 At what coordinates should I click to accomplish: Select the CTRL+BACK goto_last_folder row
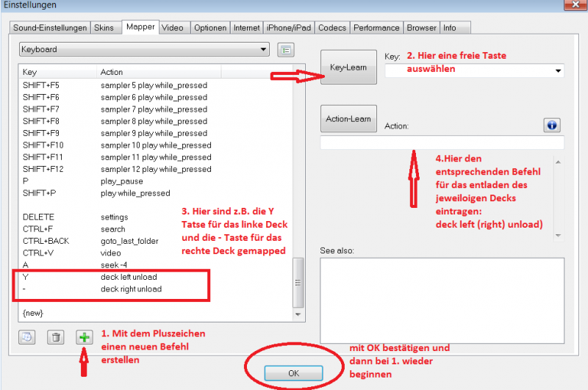coord(155,241)
